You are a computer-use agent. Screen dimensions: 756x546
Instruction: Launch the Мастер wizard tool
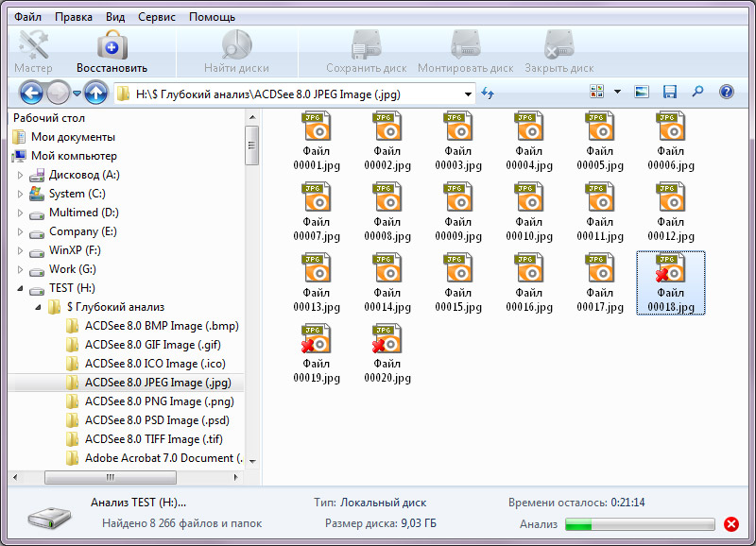tap(33, 52)
